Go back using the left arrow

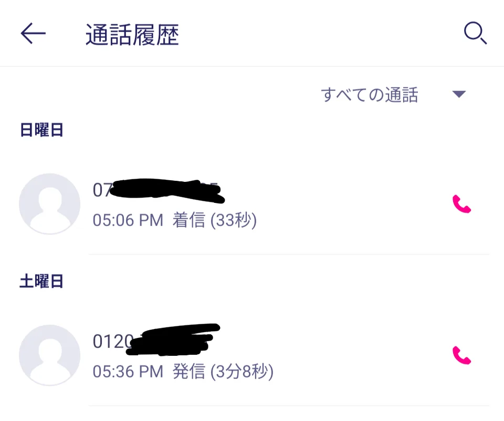[x=33, y=33]
